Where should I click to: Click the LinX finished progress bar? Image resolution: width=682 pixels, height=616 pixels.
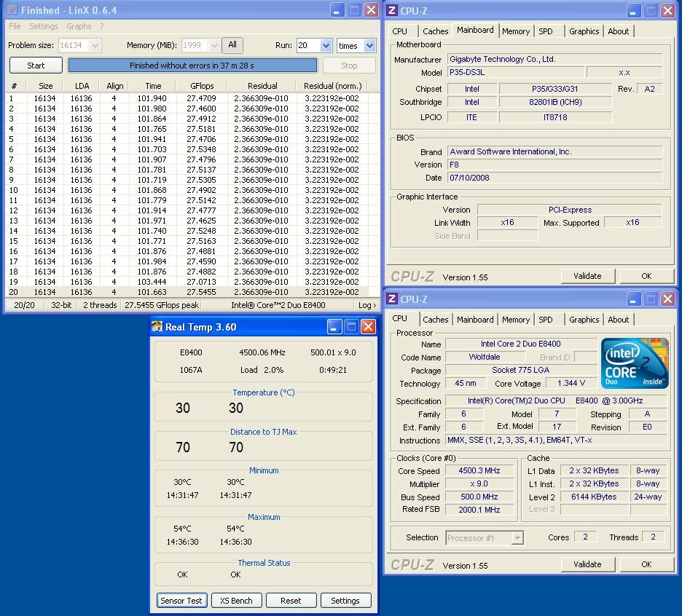coord(192,66)
